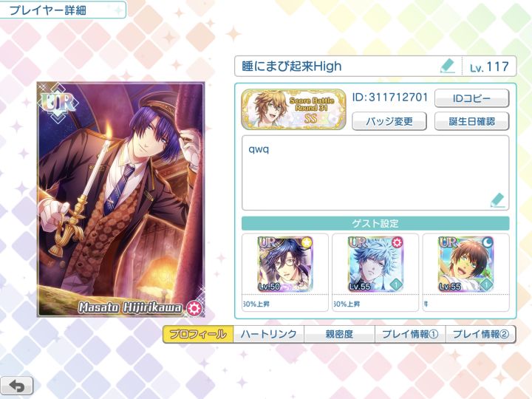
Task: Tap the back arrow button
Action: click(16, 386)
